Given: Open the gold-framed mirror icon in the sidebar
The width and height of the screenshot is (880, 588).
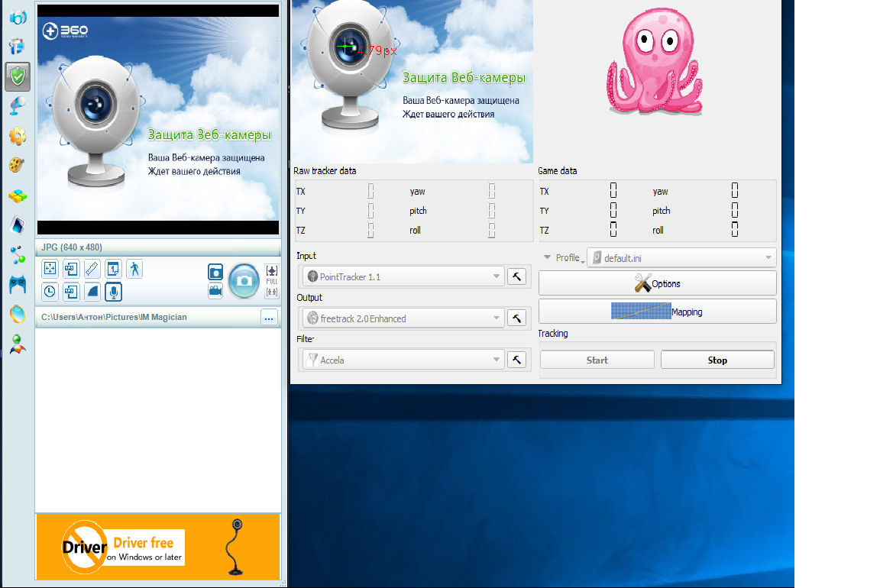Looking at the screenshot, I should pyautogui.click(x=18, y=314).
